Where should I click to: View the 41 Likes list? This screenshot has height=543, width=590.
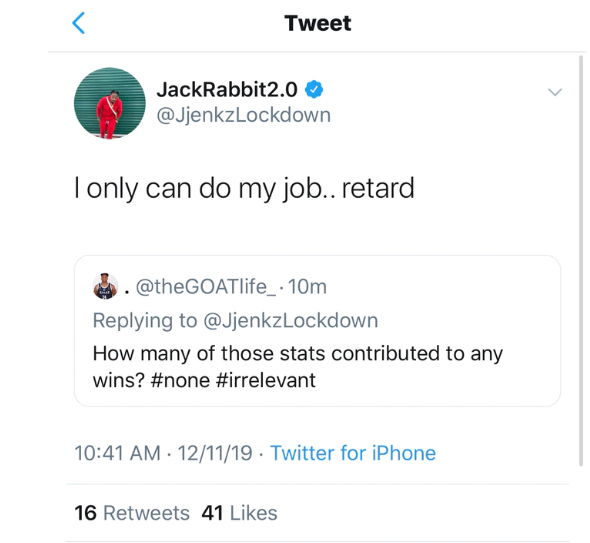click(239, 513)
